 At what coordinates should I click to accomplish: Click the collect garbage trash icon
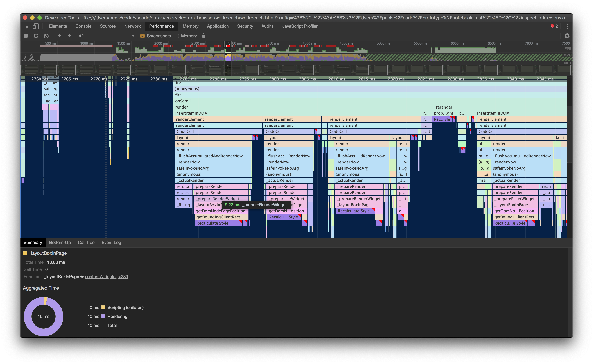pos(203,36)
